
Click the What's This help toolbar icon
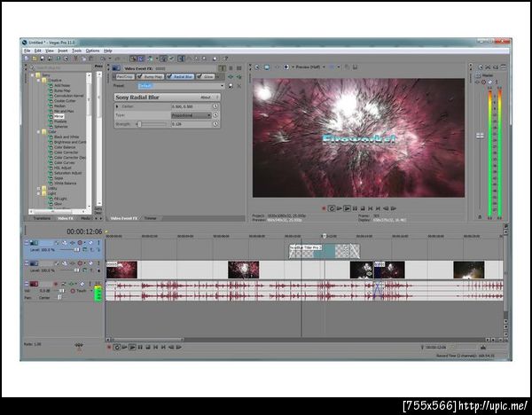pyautogui.click(x=225, y=59)
